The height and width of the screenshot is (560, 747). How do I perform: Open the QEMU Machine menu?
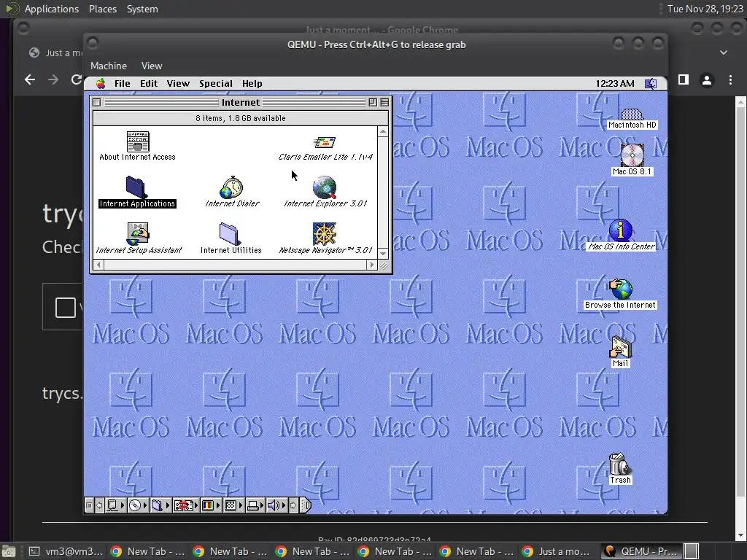click(x=109, y=66)
